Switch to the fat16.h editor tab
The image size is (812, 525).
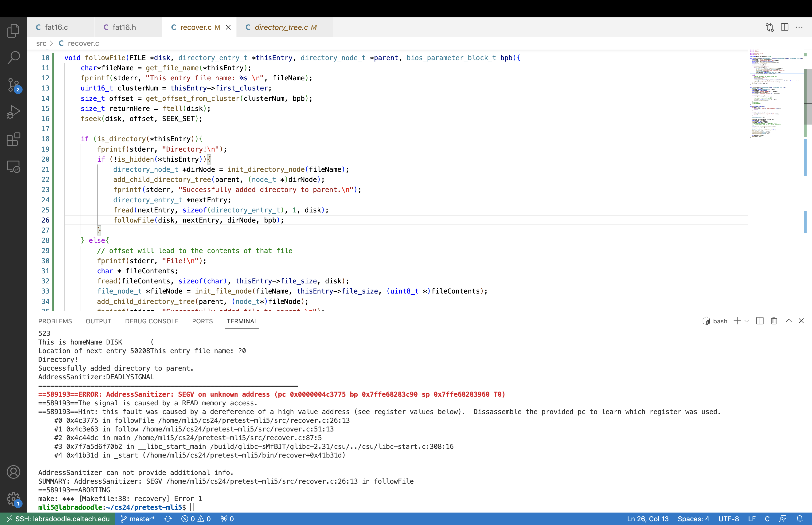pyautogui.click(x=124, y=27)
